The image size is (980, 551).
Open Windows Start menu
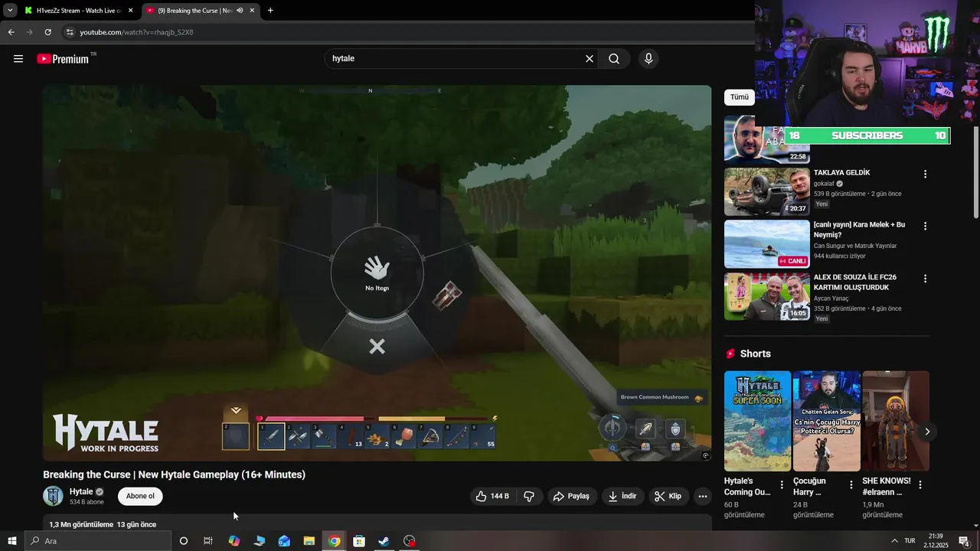tap(11, 541)
